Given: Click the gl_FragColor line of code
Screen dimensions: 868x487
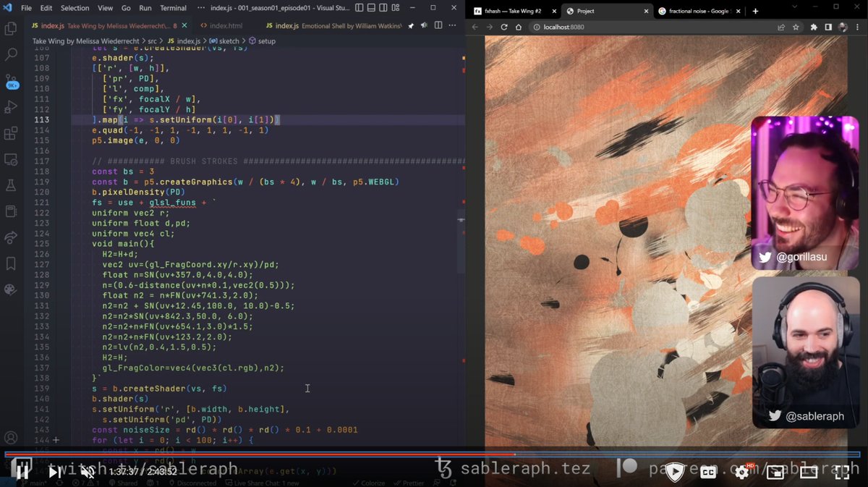Looking at the screenshot, I should coord(193,368).
